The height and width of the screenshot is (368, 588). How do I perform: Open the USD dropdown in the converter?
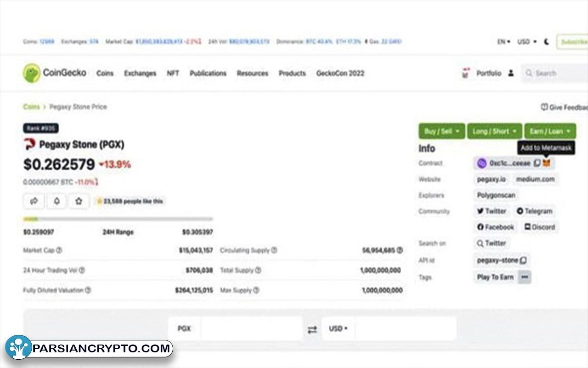point(338,328)
